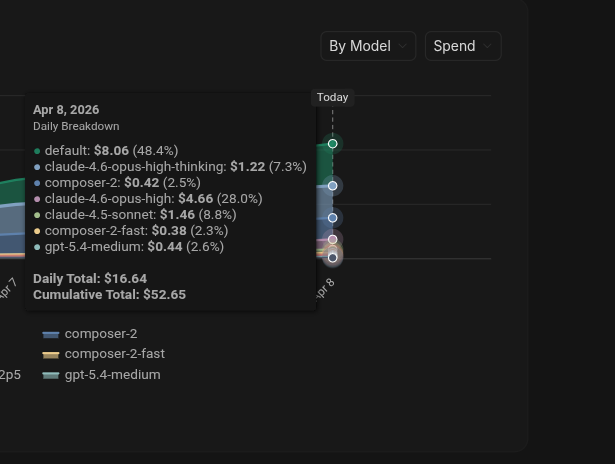Select the "Daily Total: $16.64" tooltip line

tap(90, 279)
